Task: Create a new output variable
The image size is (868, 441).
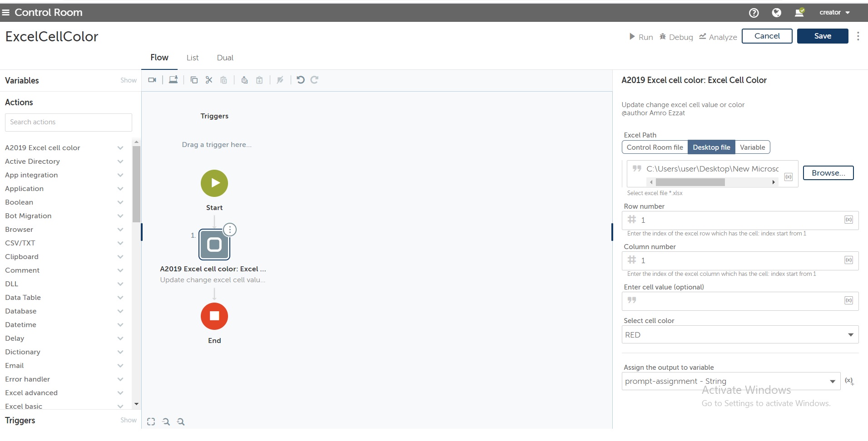Action: [x=849, y=381]
